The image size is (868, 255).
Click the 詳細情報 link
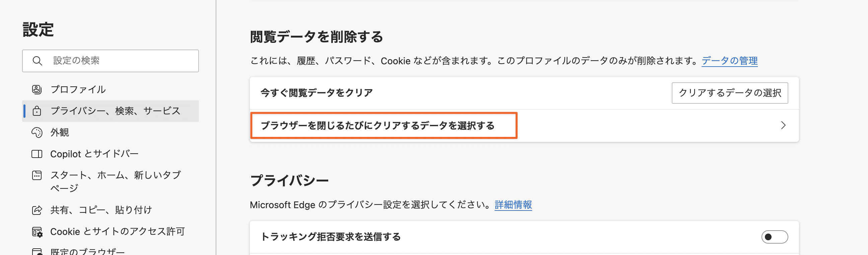click(513, 205)
